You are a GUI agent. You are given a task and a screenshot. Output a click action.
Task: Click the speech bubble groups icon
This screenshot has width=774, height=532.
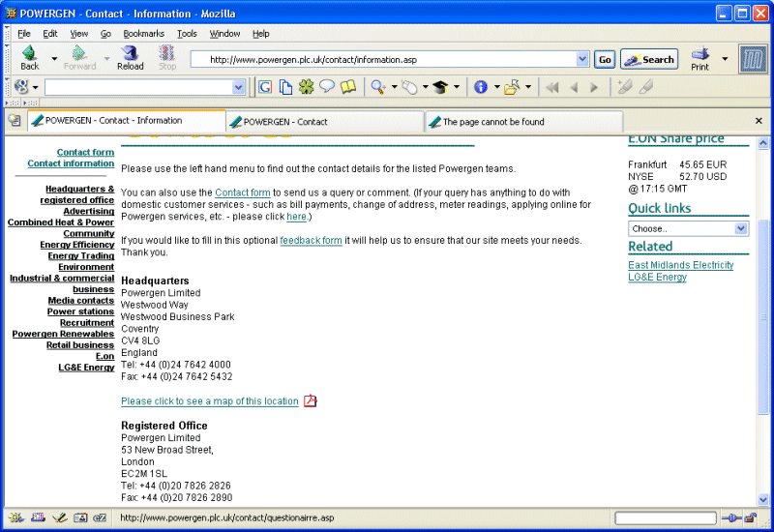(x=327, y=87)
